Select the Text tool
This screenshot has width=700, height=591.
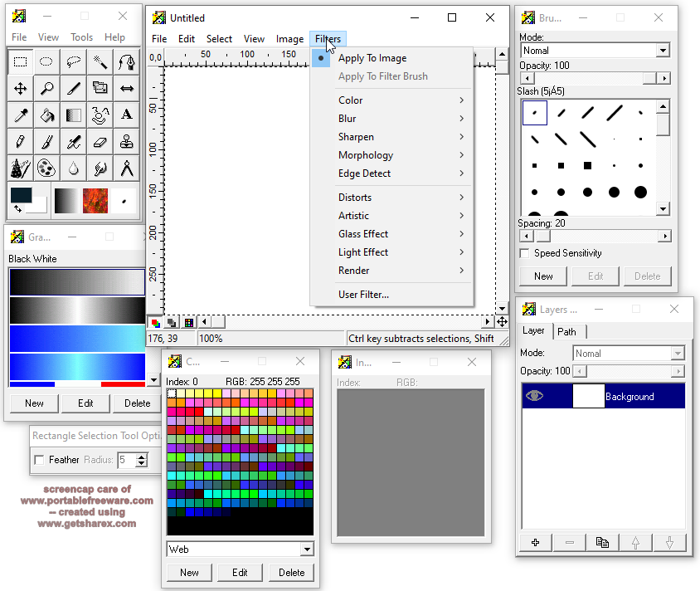point(126,115)
